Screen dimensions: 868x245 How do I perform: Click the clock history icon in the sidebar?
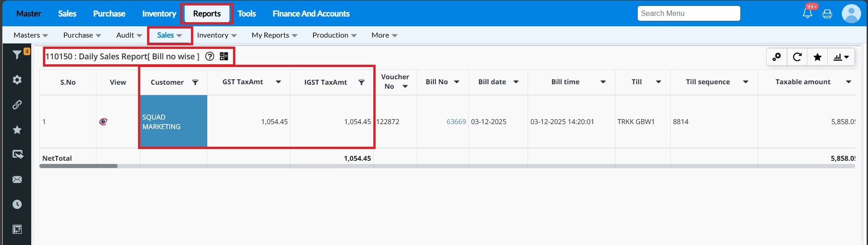(x=17, y=204)
